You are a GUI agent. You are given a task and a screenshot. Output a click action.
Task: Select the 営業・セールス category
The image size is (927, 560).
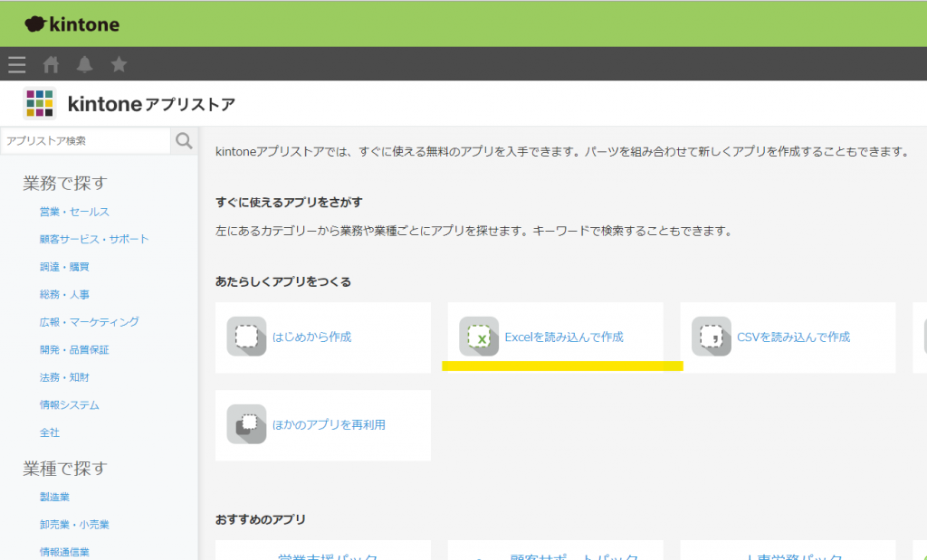click(x=74, y=212)
